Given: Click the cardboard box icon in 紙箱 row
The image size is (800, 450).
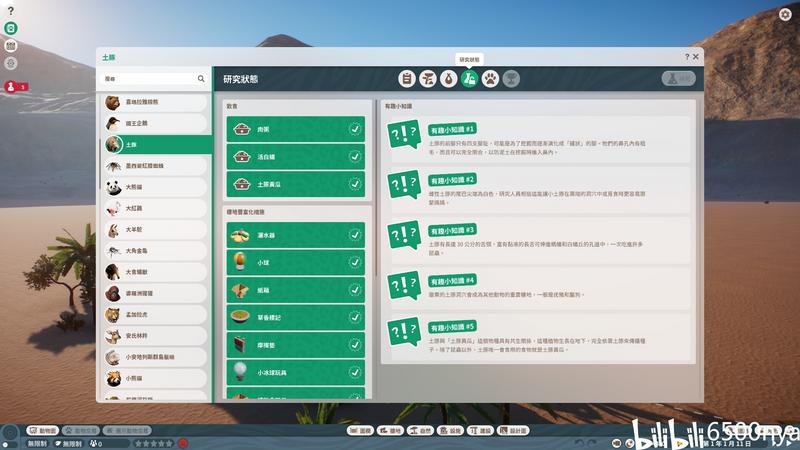Looking at the screenshot, I should [x=240, y=290].
